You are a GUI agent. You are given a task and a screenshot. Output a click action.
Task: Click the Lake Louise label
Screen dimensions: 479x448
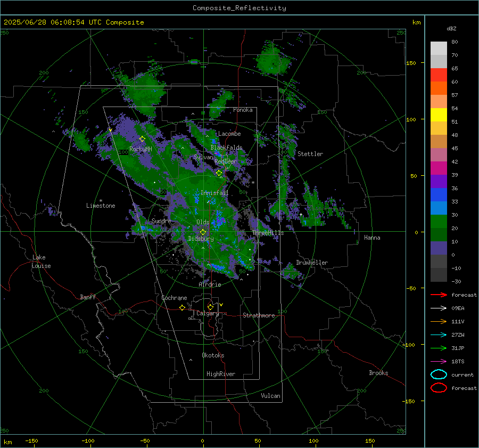[41, 262]
